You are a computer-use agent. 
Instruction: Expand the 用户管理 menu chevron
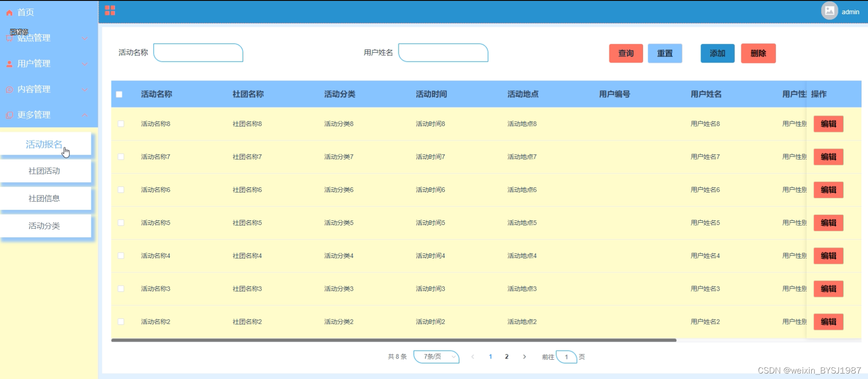point(85,64)
